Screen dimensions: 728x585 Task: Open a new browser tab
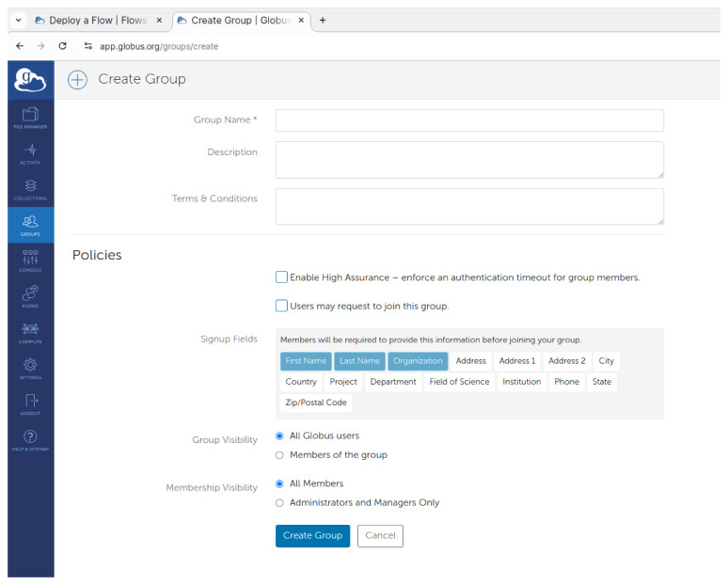point(323,21)
